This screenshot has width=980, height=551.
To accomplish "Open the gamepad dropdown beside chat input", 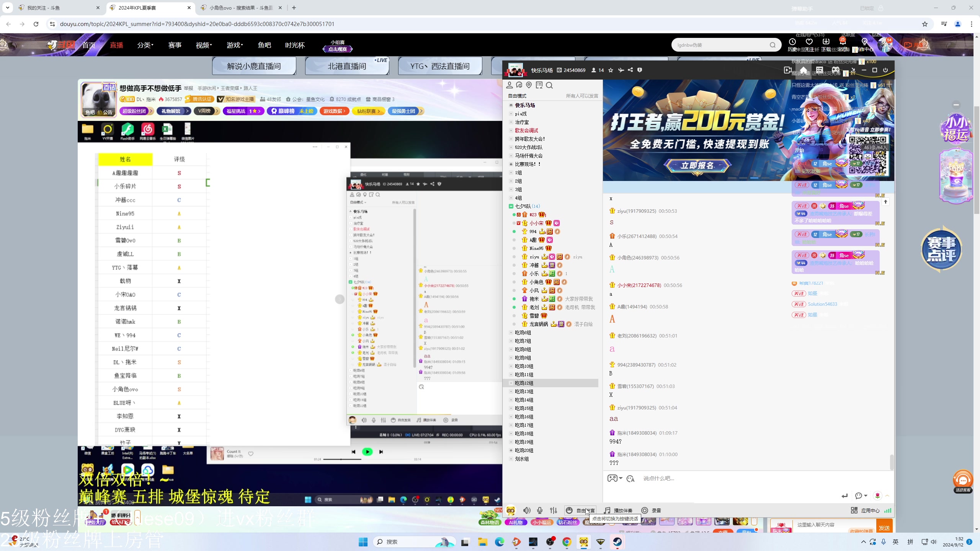I will click(x=615, y=478).
